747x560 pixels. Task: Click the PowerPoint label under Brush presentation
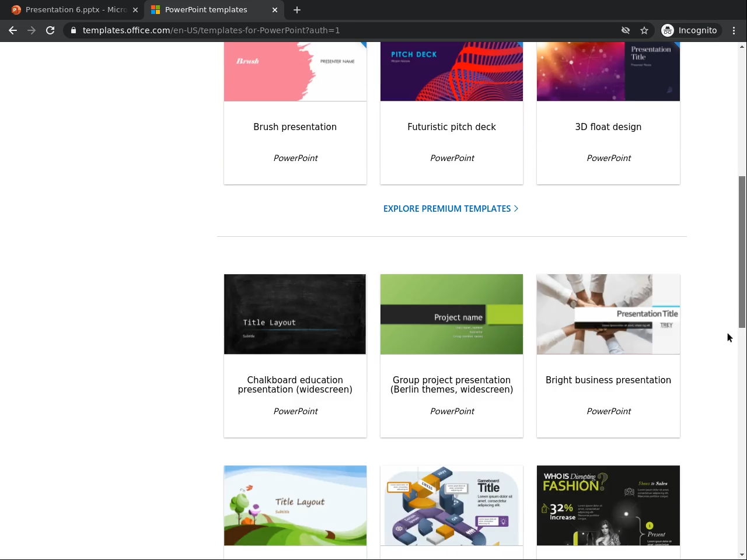tap(295, 158)
